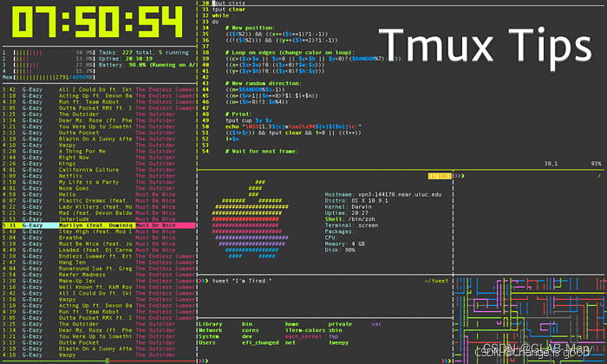This screenshot has height=364, width=607.
Task: Click the '# Print:' comment on line 48
Action: (x=238, y=114)
